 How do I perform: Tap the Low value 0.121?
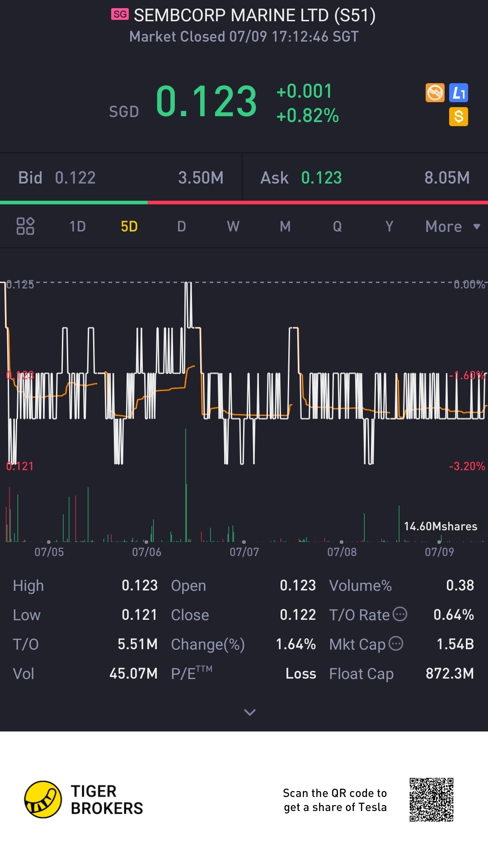click(x=140, y=615)
